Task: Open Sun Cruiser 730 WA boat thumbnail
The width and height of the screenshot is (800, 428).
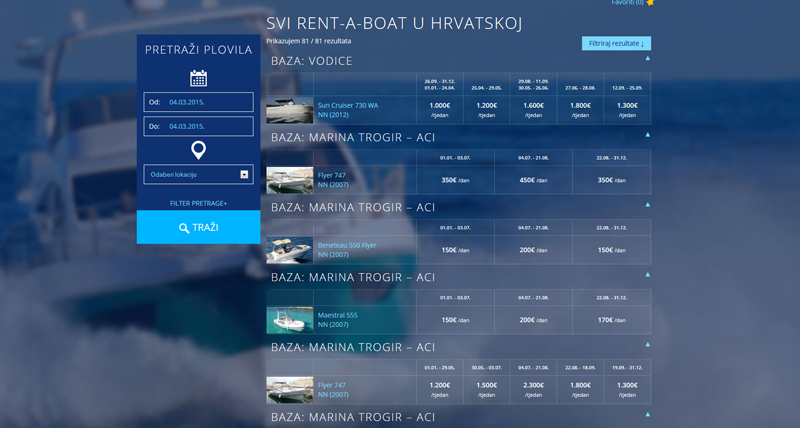Action: pyautogui.click(x=290, y=110)
